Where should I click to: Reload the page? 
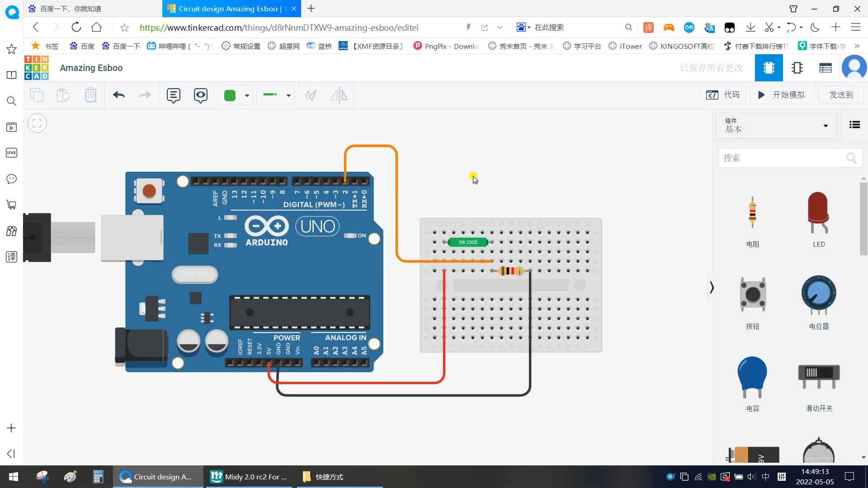pos(76,27)
